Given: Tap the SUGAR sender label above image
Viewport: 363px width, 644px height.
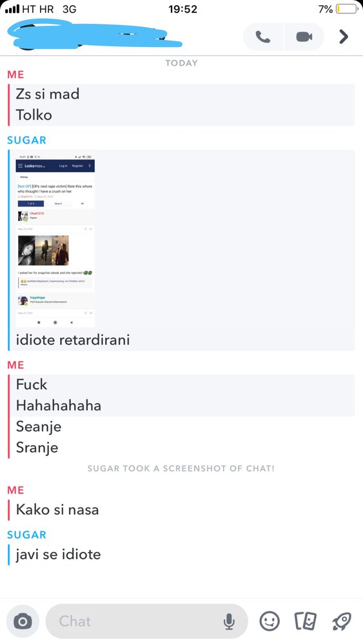Looking at the screenshot, I should coord(26,140).
